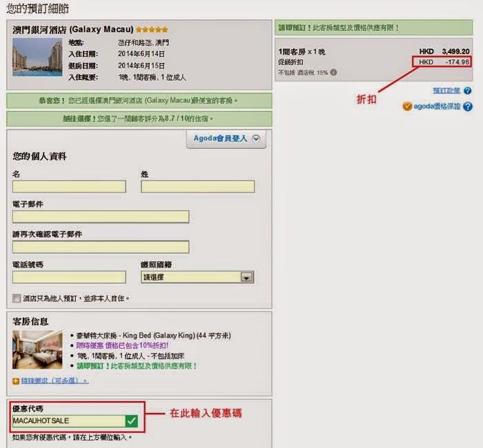Click the 名 first name field
Viewport: 483px width, 448px height.
[x=69, y=187]
